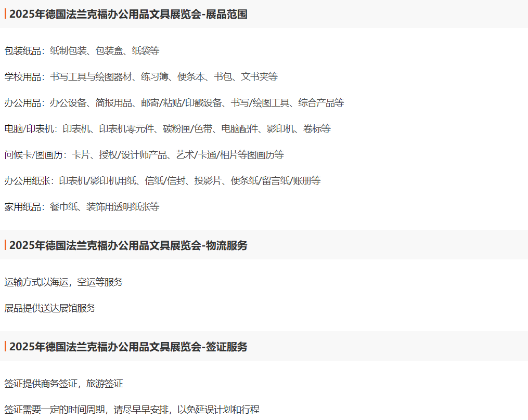Select the 学校用品 line listing 书写工具

tap(141, 77)
